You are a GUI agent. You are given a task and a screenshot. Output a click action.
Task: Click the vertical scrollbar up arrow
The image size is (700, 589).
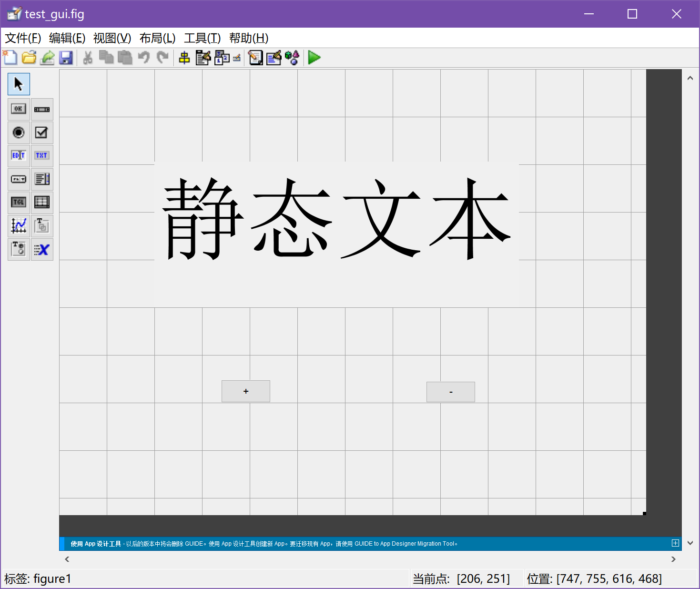click(x=690, y=78)
